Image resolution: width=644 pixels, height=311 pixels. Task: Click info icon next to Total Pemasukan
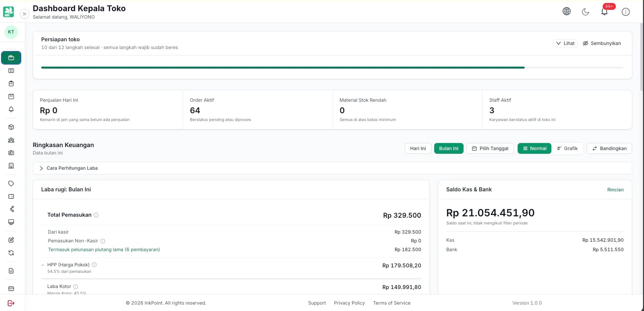click(96, 215)
